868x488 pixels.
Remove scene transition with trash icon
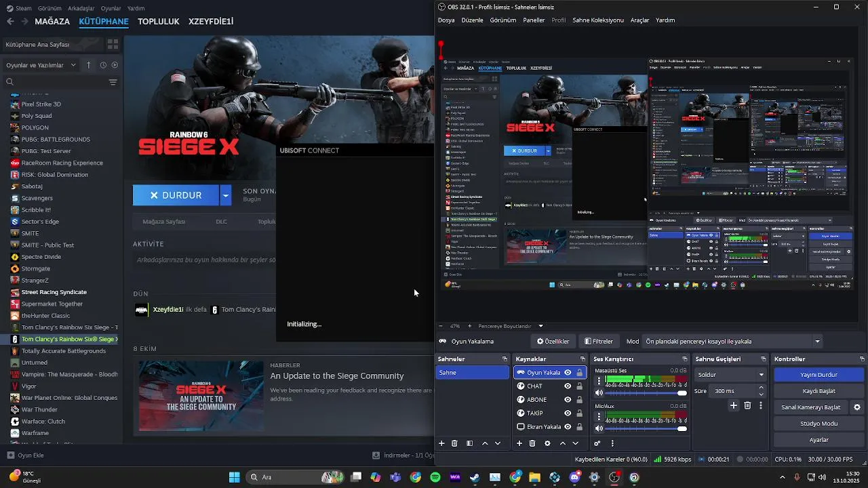[747, 405]
